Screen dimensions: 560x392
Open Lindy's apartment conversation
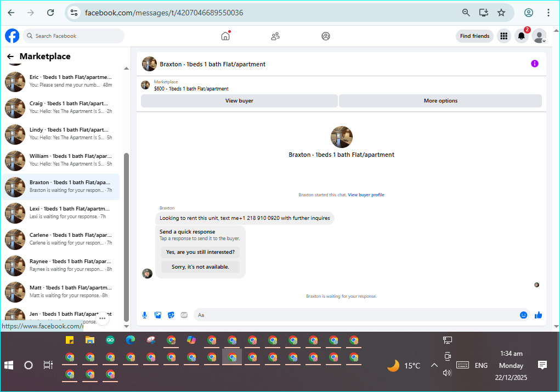pos(61,134)
